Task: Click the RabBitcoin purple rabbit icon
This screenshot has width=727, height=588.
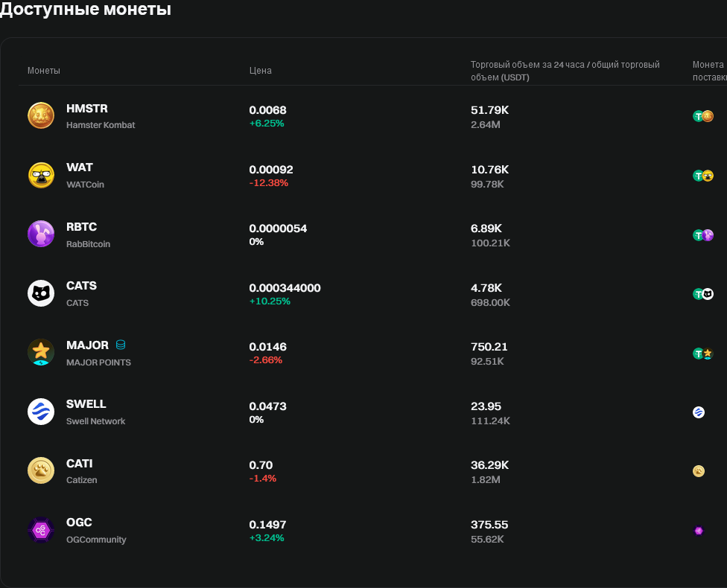Action: pos(41,234)
